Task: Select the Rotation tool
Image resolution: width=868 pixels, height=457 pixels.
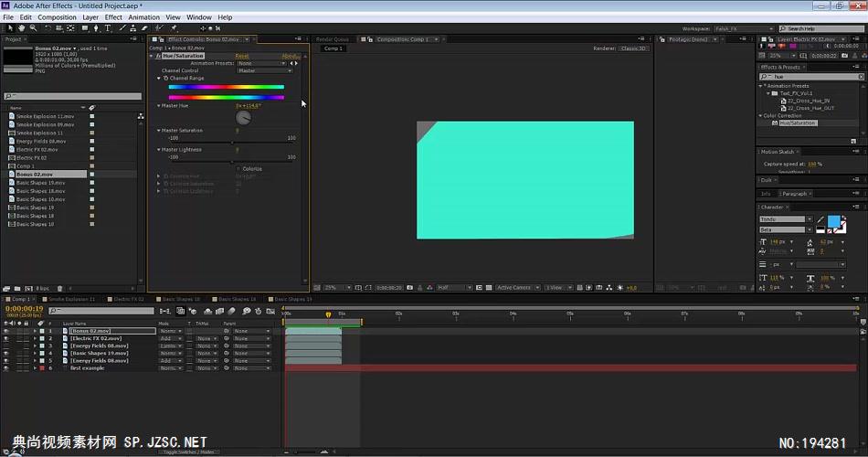Action: coord(48,27)
